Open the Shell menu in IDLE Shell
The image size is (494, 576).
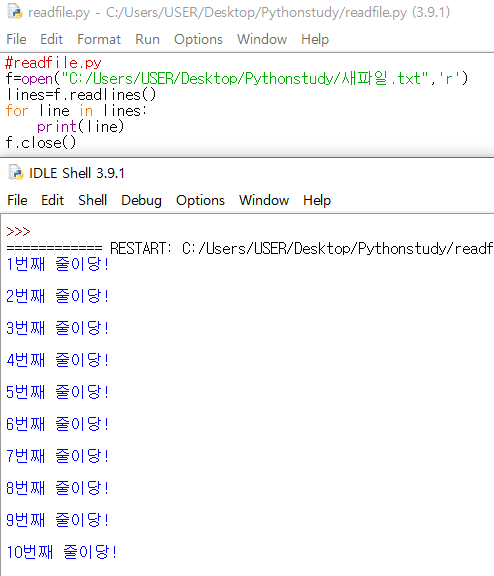pos(93,200)
